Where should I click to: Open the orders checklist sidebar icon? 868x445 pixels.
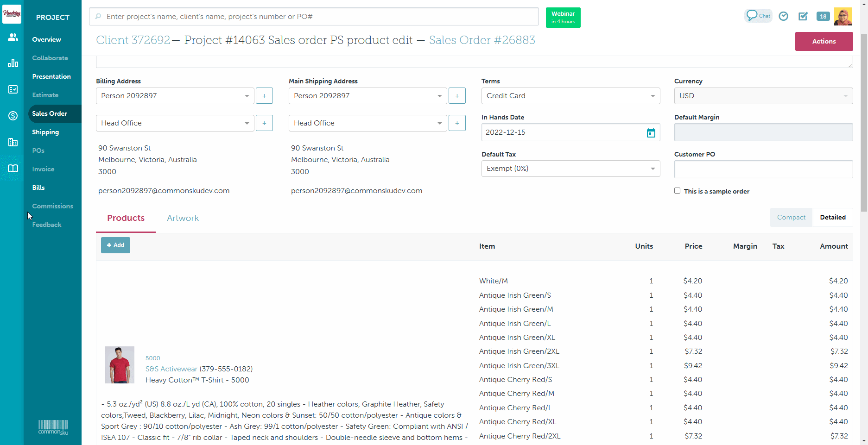13,89
